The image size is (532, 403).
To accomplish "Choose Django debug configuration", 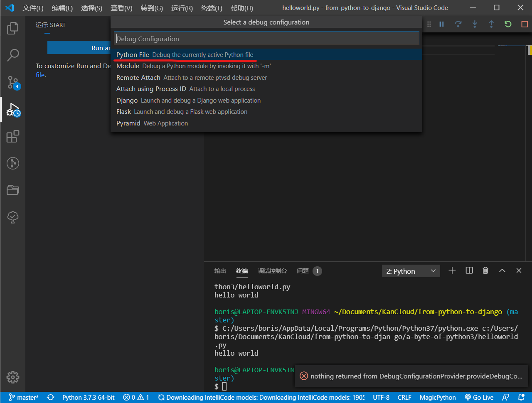I will (x=266, y=101).
